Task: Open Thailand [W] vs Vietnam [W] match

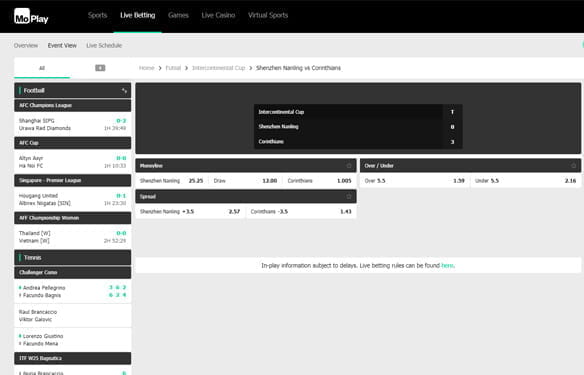Action: (x=73, y=237)
